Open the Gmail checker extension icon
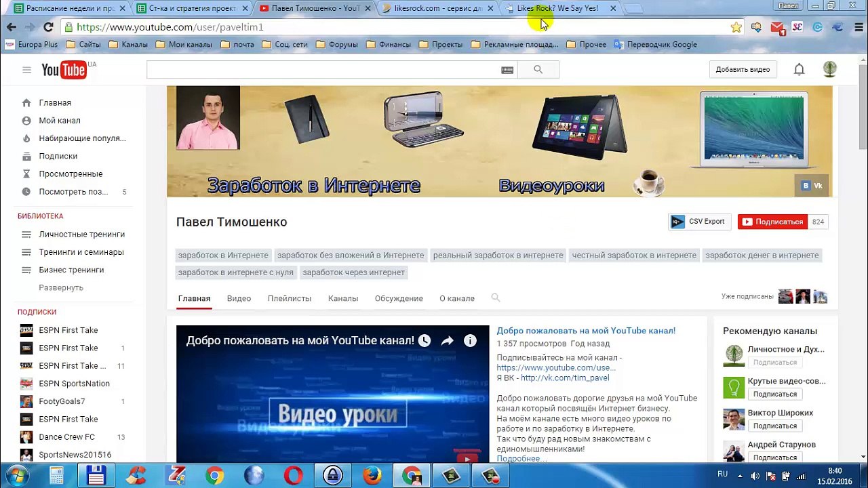This screenshot has height=488, width=868. [x=777, y=28]
